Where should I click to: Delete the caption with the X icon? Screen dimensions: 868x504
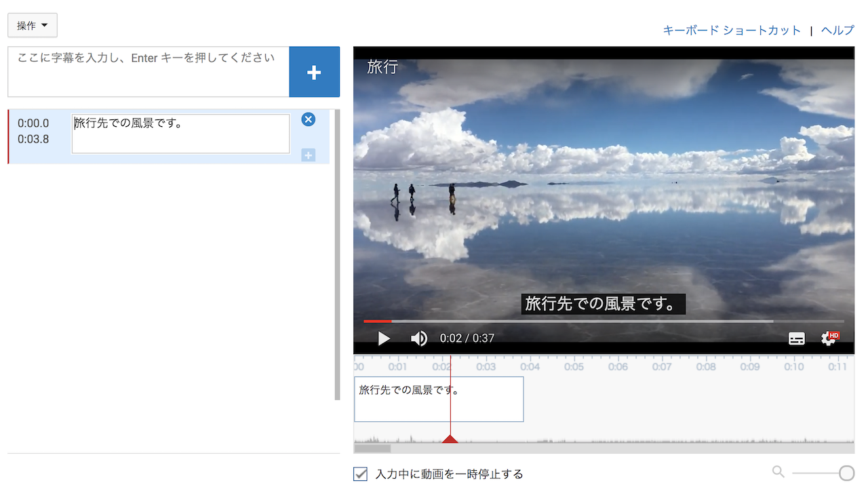[x=308, y=119]
